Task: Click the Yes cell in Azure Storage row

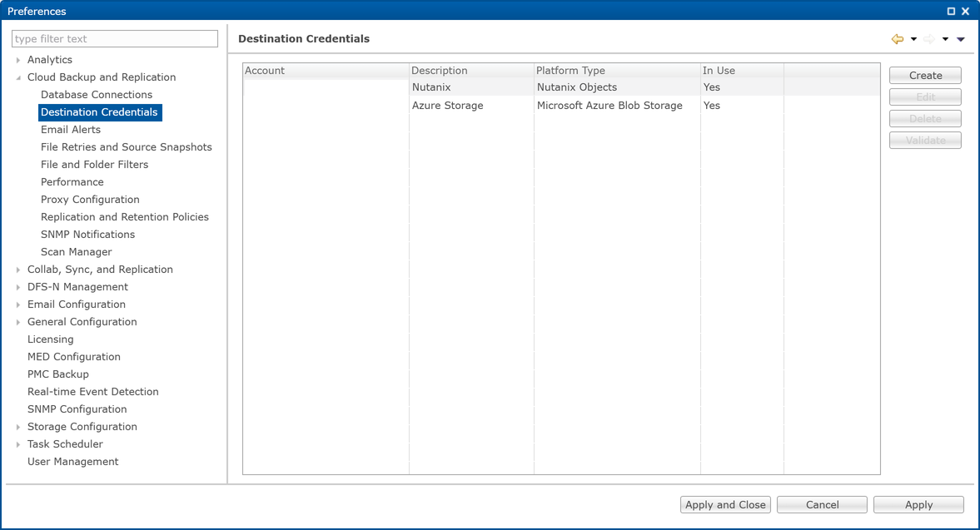Action: point(742,106)
